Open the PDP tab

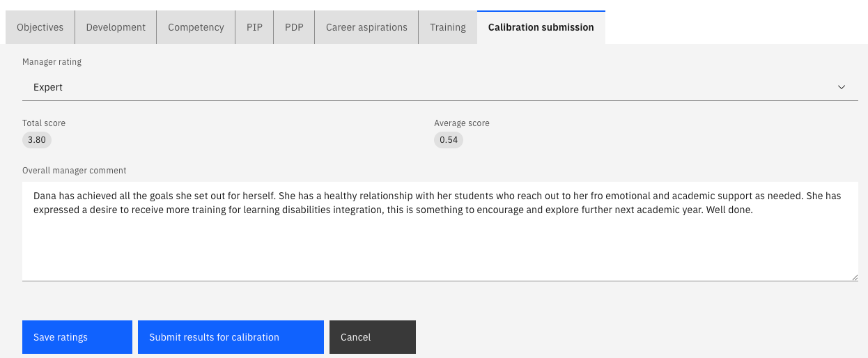[294, 27]
